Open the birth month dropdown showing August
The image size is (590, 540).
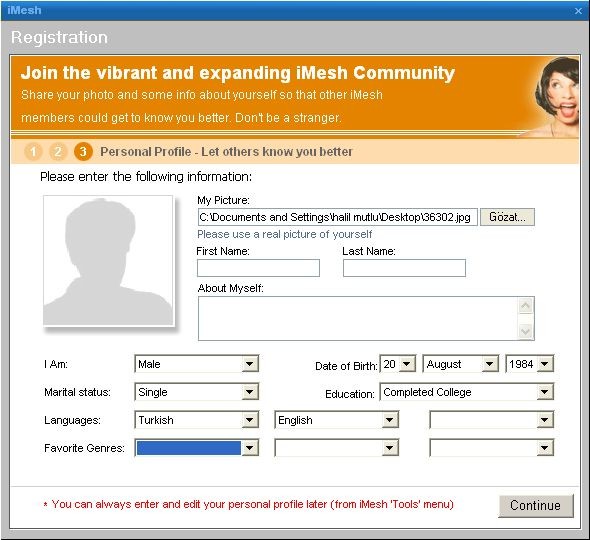point(461,364)
